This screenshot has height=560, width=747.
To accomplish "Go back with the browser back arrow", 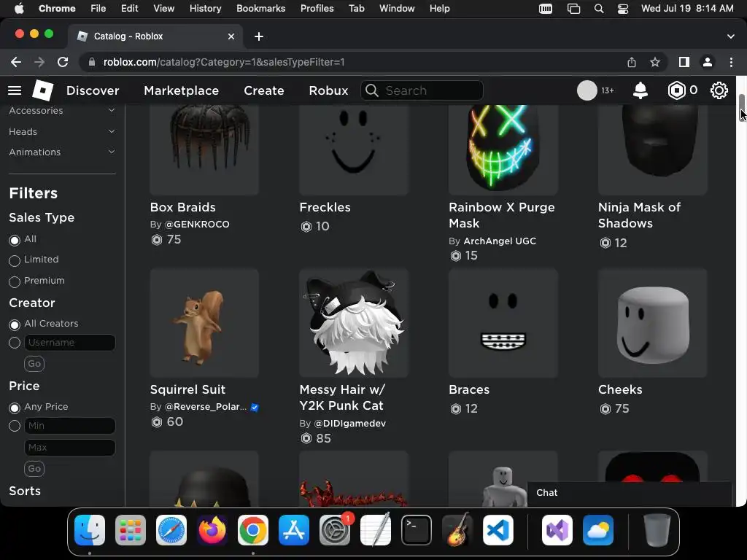I will [16, 62].
